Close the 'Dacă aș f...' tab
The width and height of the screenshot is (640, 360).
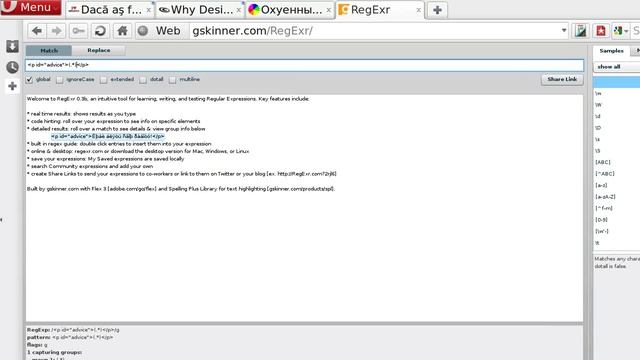(x=149, y=10)
